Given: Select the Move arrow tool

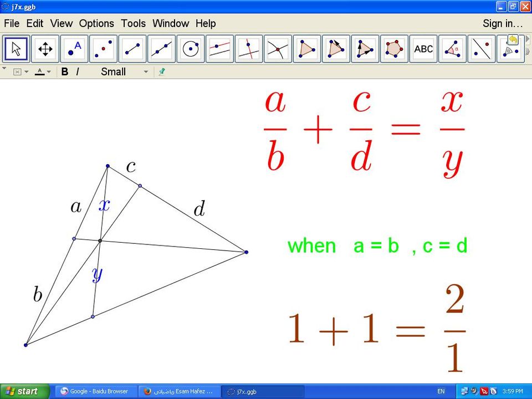Looking at the screenshot, I should point(17,49).
